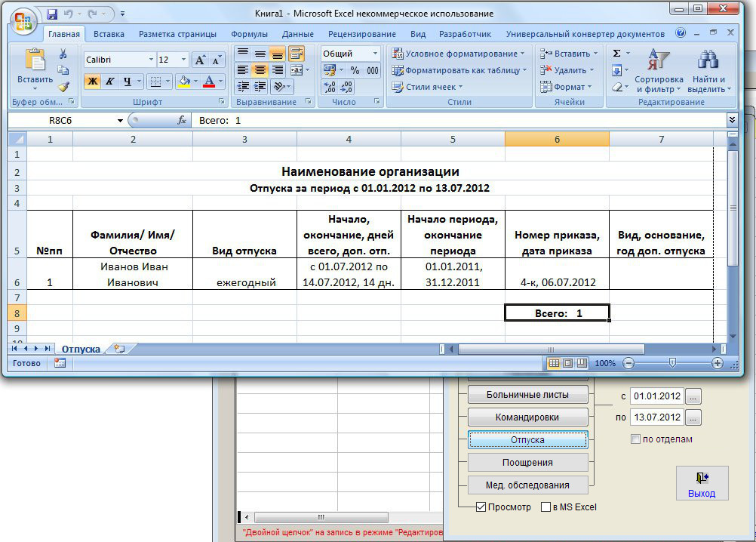
Task: Click the Bold (Ж) formatting icon
Action: [92, 82]
